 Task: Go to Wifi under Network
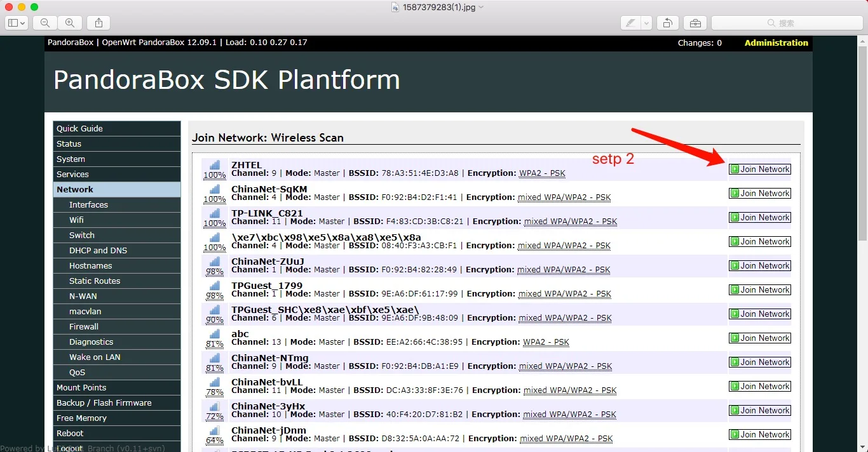pos(117,220)
